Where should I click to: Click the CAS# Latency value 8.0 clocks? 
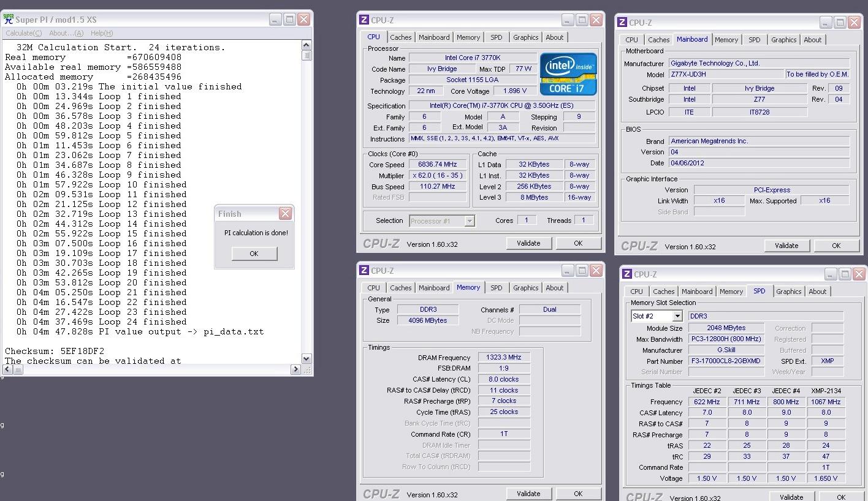[x=504, y=379]
